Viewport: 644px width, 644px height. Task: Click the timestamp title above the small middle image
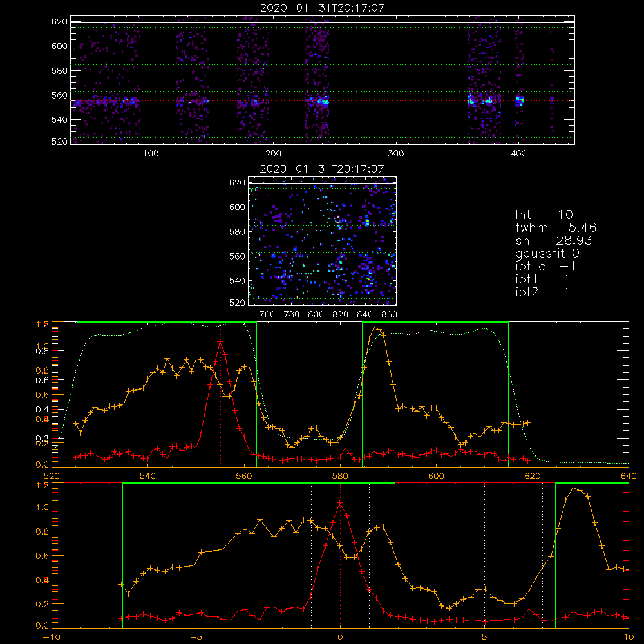coord(323,169)
